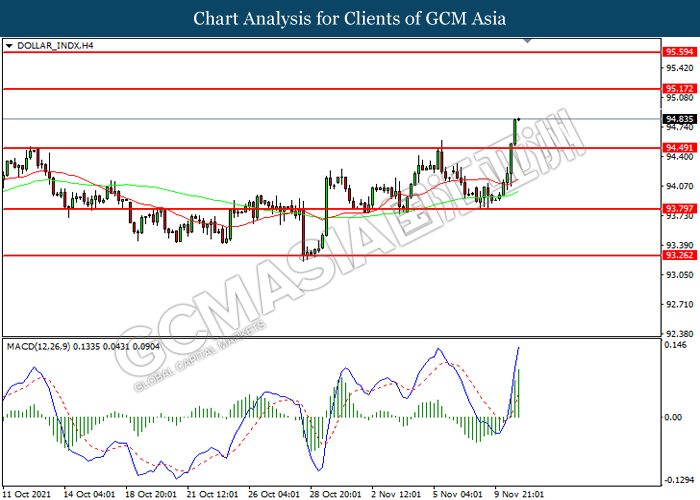The width and height of the screenshot is (700, 500).
Task: Click the 92.710 price axis value
Action: pyautogui.click(x=679, y=304)
